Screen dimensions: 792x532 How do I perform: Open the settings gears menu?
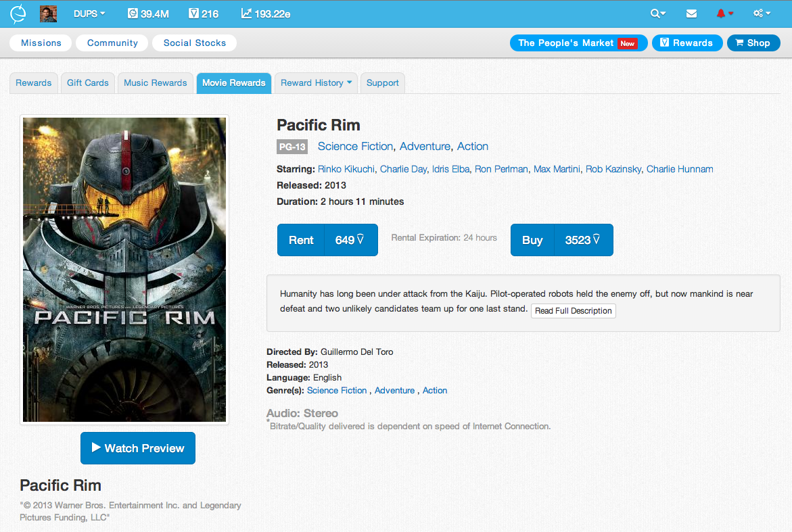click(x=762, y=14)
